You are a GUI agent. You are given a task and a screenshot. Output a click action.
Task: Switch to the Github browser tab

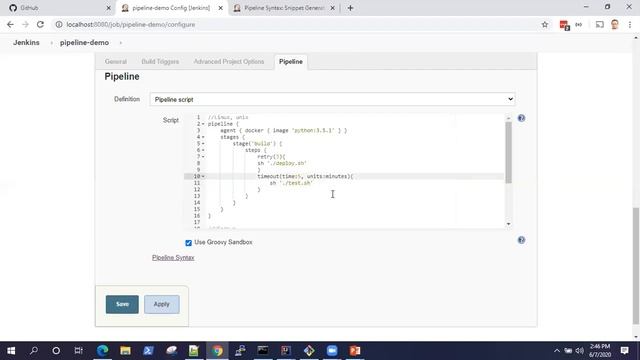[57, 8]
